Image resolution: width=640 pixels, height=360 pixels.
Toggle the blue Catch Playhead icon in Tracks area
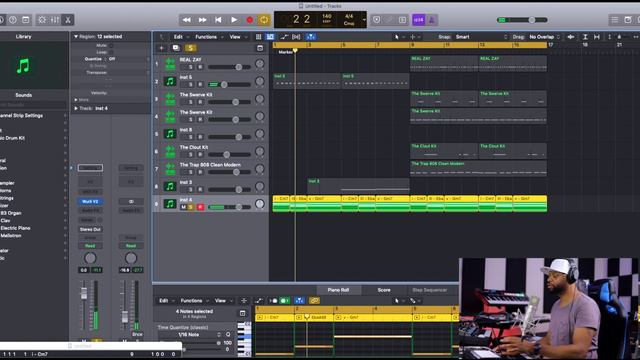(x=311, y=37)
